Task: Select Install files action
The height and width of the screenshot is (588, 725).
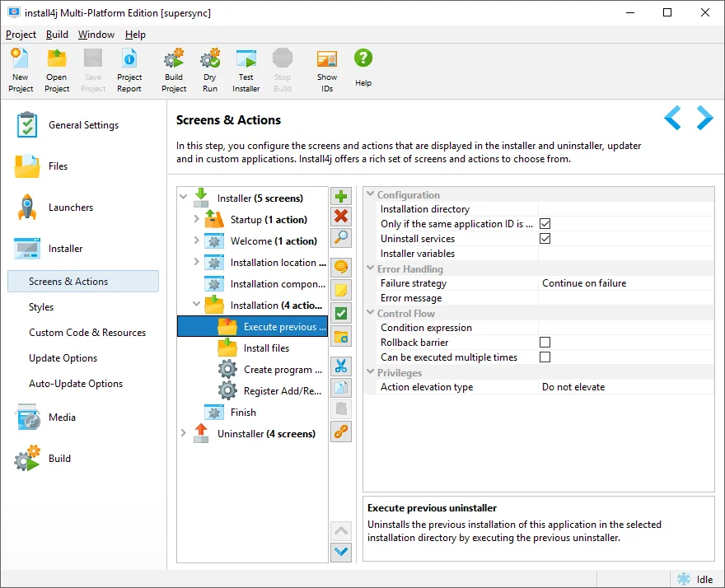Action: tap(266, 348)
